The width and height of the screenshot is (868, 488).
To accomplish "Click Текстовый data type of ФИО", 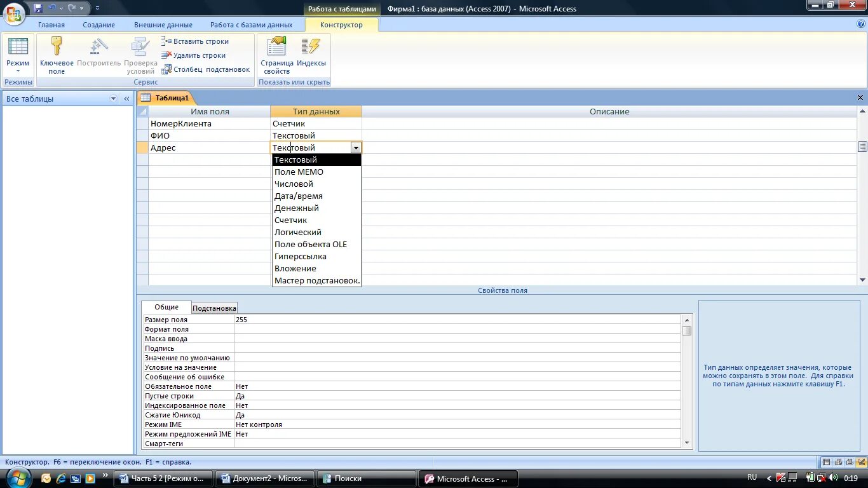I will click(316, 135).
